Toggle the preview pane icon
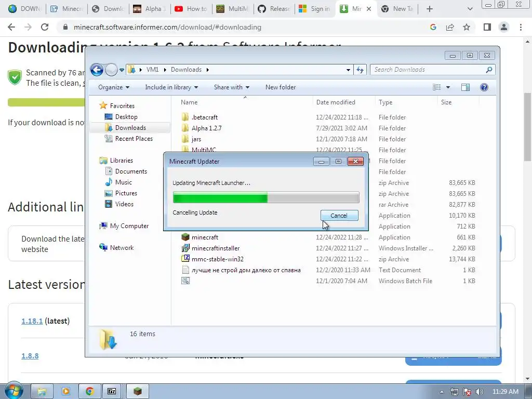This screenshot has height=399, width=532. tap(465, 87)
